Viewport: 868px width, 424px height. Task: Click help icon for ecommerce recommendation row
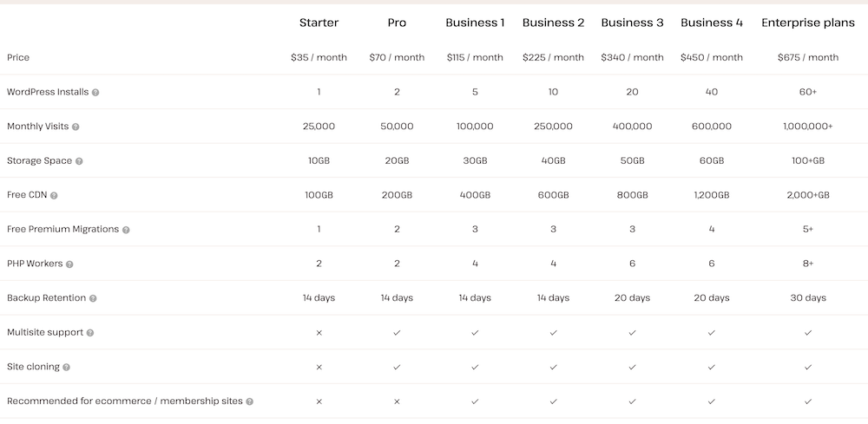click(250, 401)
